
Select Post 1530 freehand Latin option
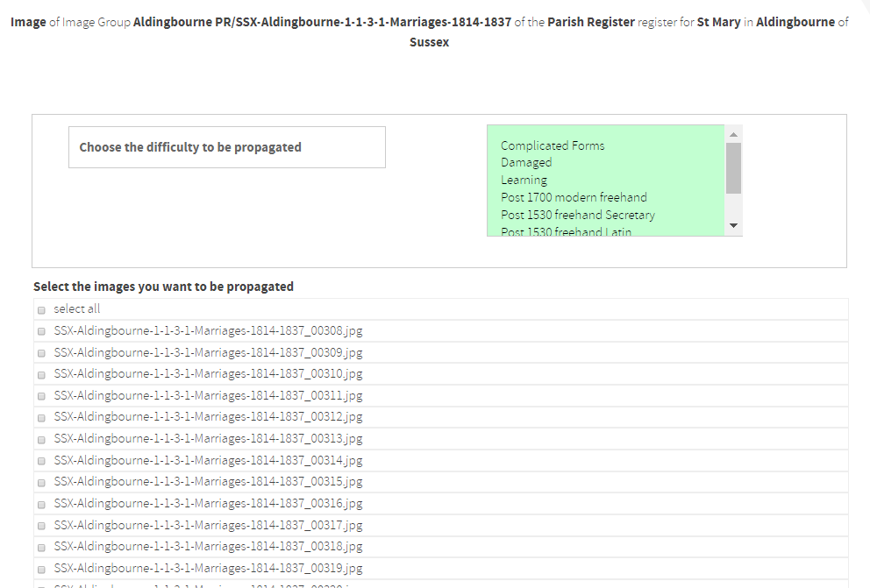(x=566, y=231)
